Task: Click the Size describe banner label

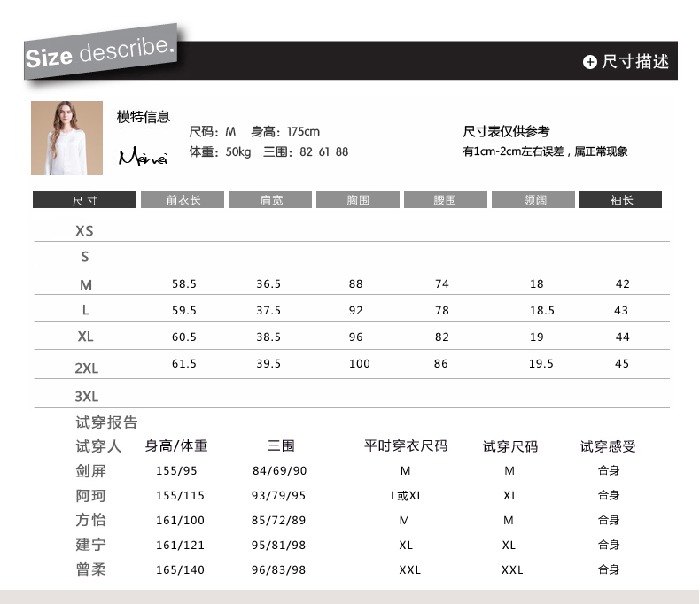Action: click(x=100, y=52)
